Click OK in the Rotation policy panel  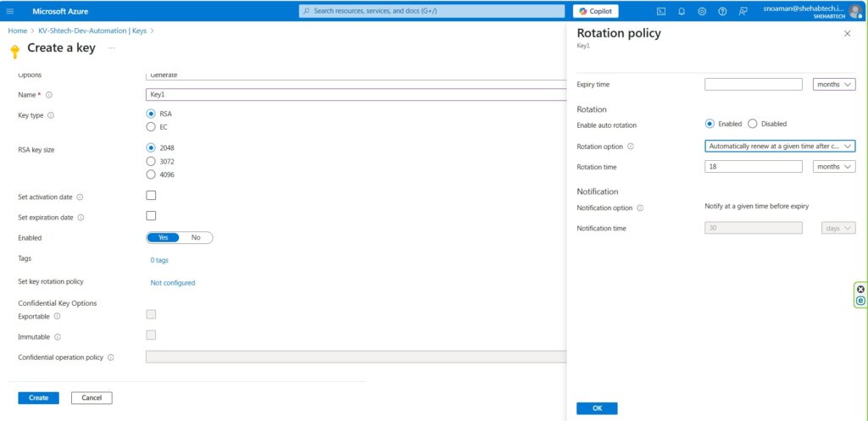tap(597, 408)
